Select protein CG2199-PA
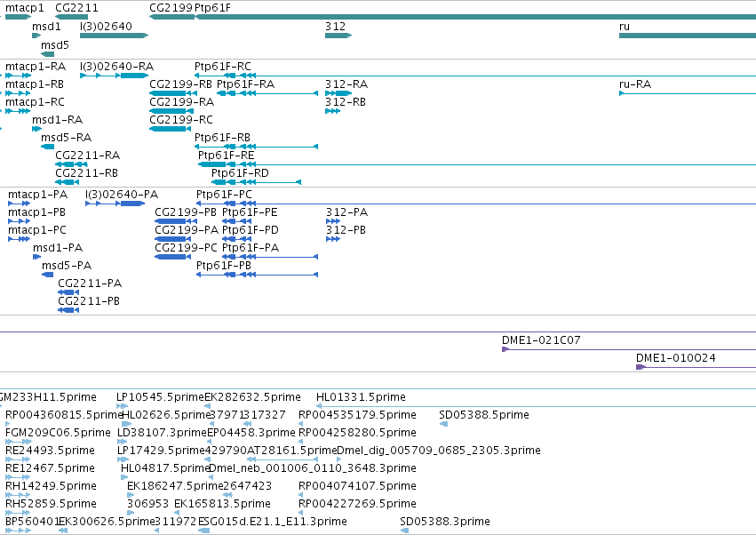Screen dimensions: 756x535 click(x=187, y=230)
